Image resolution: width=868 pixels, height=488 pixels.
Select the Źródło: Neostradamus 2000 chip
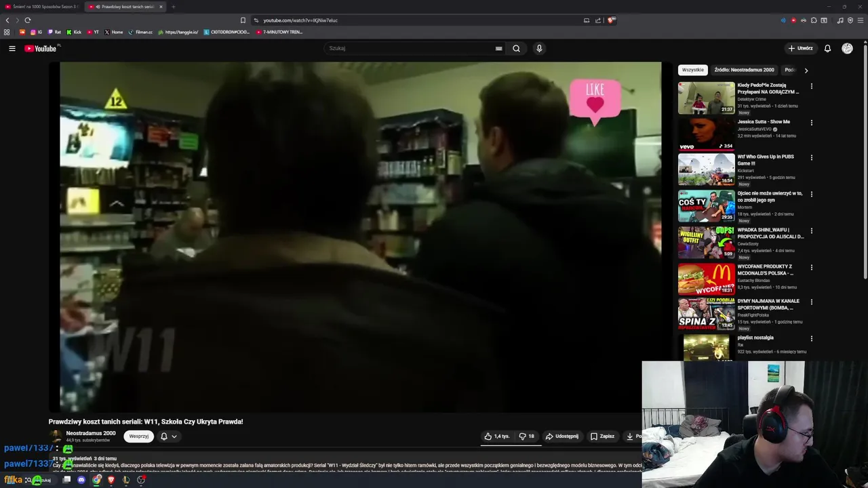pyautogui.click(x=744, y=70)
